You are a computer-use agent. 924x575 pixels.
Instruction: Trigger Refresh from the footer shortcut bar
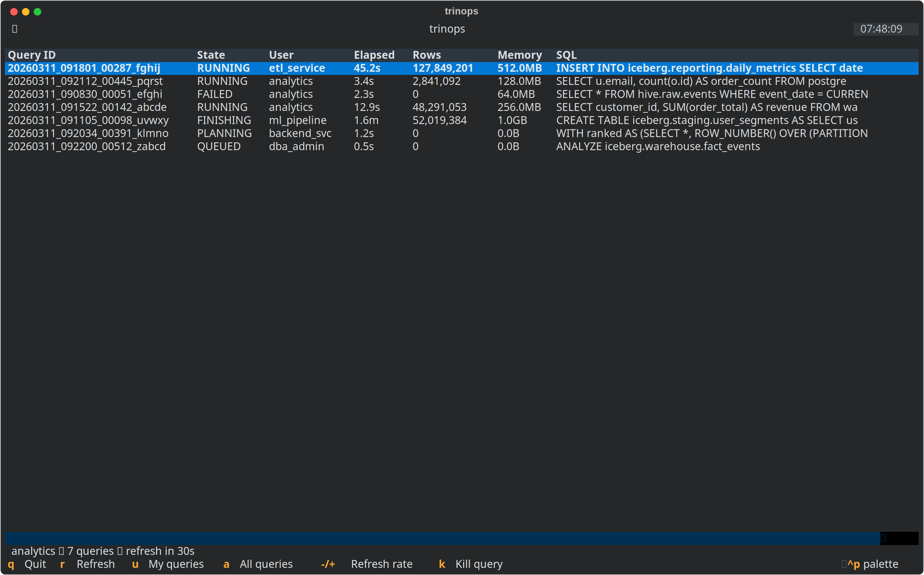tap(87, 564)
